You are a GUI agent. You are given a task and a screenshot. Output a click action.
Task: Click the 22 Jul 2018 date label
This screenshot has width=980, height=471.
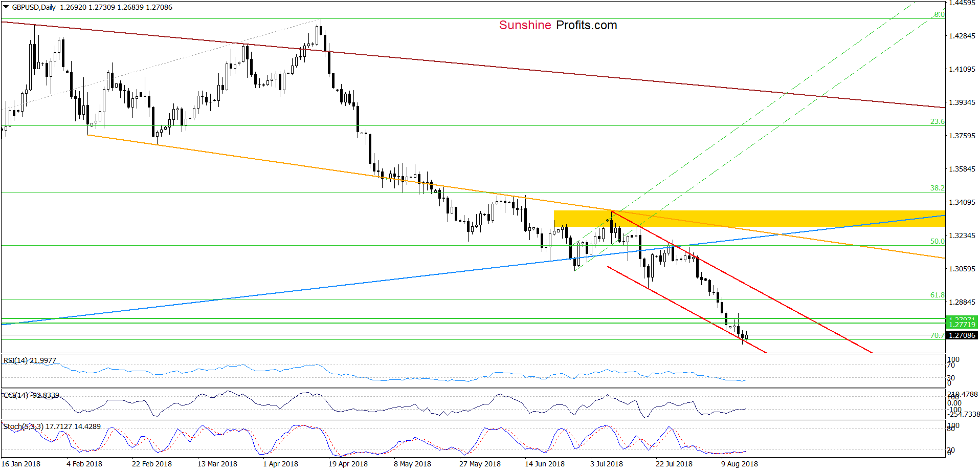(x=674, y=464)
